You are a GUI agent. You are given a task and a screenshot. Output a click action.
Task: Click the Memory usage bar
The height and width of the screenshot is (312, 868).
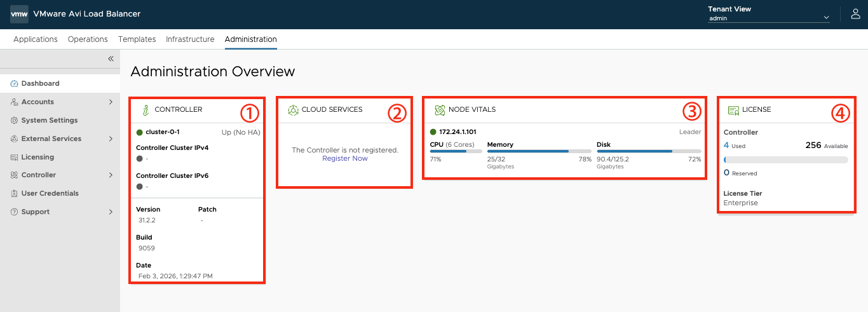tap(539, 151)
